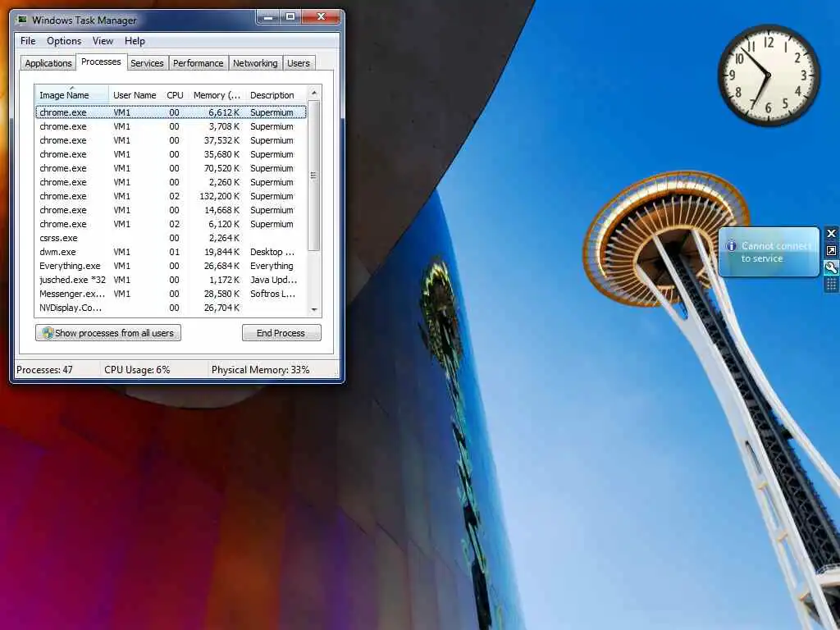840x630 pixels.
Task: Open the File menu
Action: (28, 41)
